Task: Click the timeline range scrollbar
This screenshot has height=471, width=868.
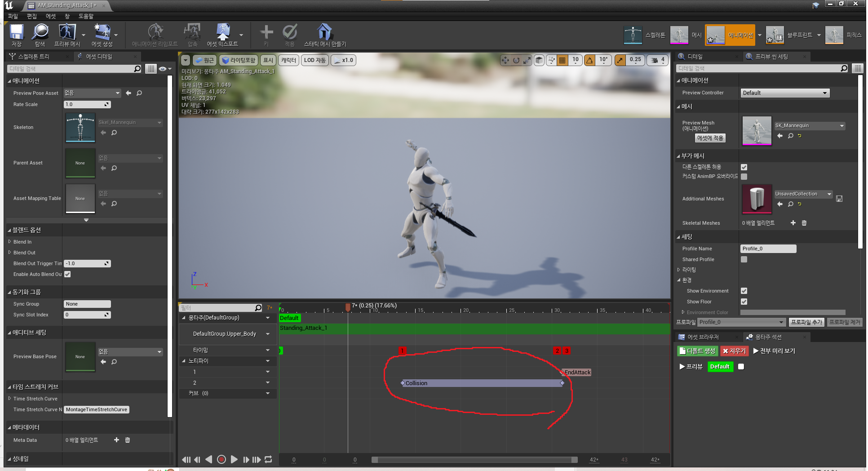Action: [x=474, y=459]
